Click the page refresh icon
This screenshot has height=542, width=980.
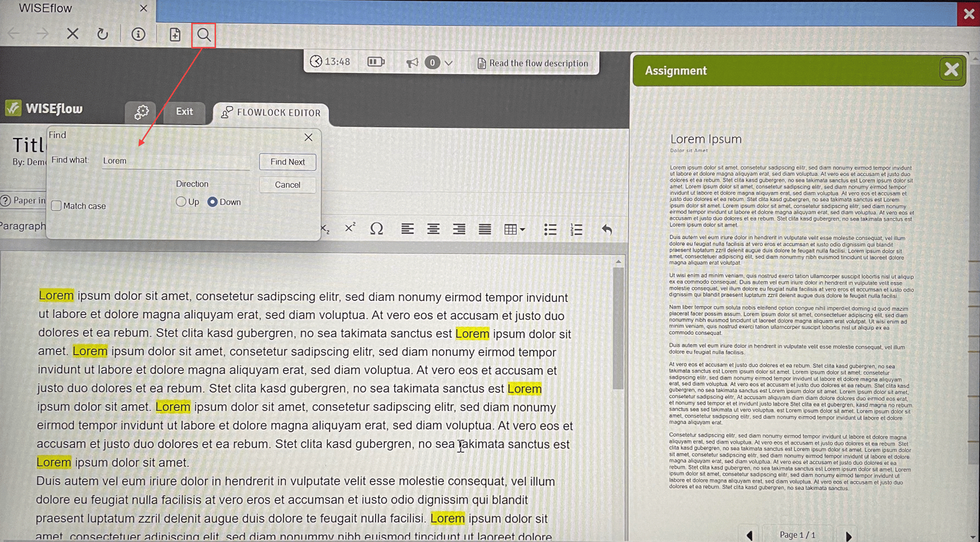point(103,34)
